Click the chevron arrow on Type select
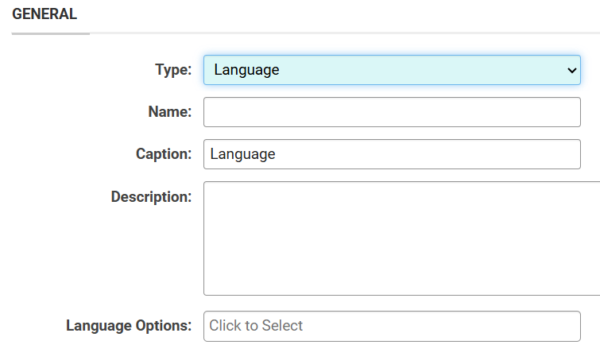 571,71
